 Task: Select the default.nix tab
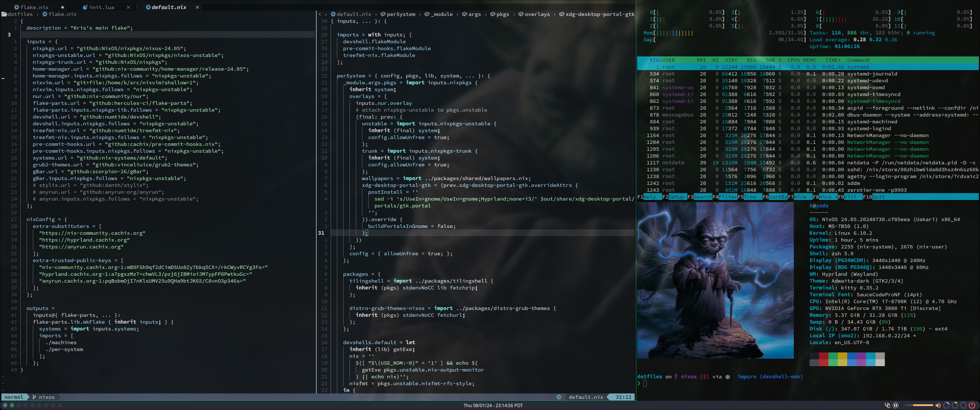pos(169,7)
